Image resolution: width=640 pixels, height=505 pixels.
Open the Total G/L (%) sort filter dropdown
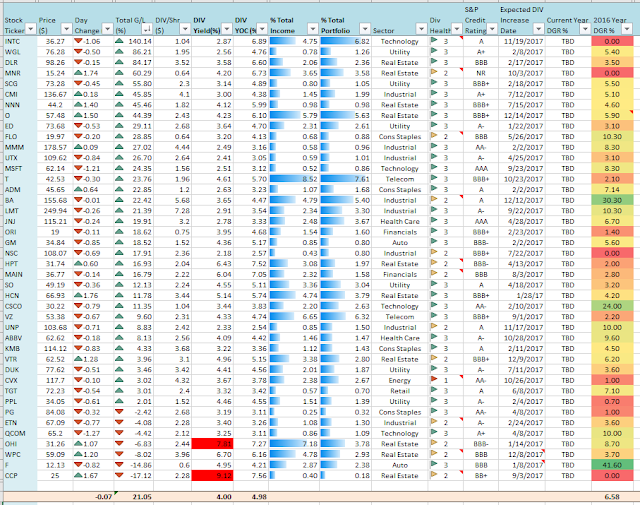click(x=147, y=29)
